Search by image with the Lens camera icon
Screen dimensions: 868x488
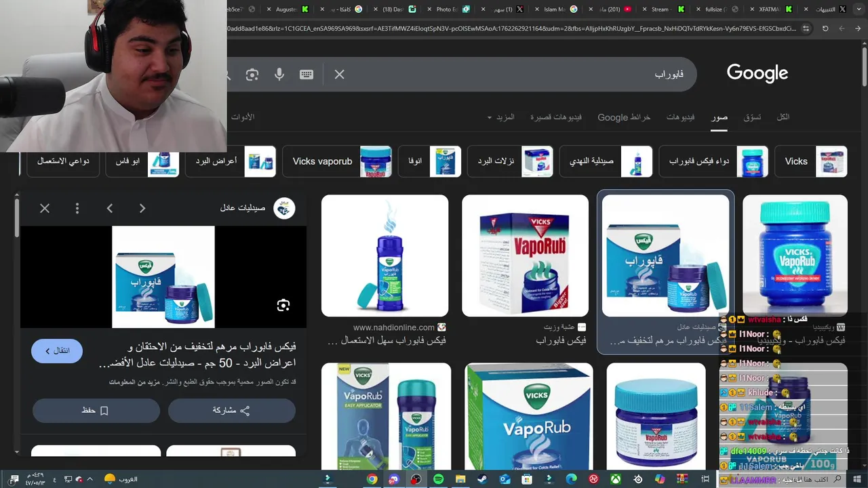(x=252, y=75)
